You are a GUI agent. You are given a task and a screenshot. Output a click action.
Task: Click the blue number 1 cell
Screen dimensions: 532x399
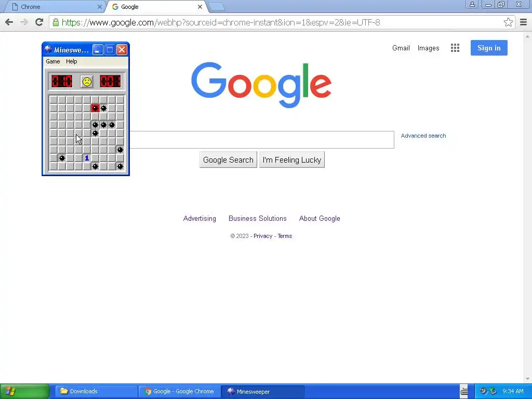pos(87,158)
